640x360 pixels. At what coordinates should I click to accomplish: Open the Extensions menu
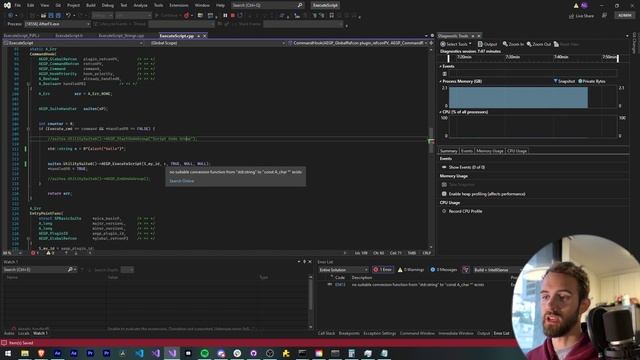(x=179, y=5)
